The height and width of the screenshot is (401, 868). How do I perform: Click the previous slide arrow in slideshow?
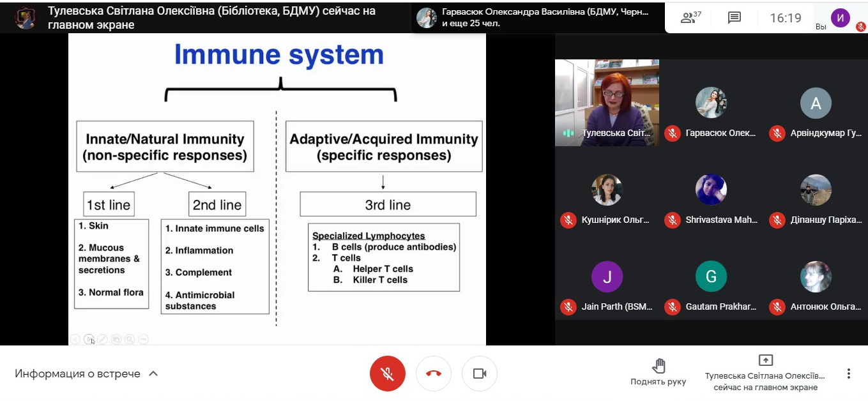[x=75, y=340]
